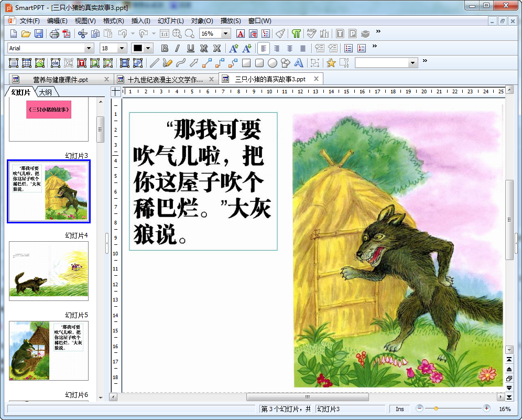Enable justified text alignment
Viewport: 522px width, 420px height.
[x=302, y=48]
